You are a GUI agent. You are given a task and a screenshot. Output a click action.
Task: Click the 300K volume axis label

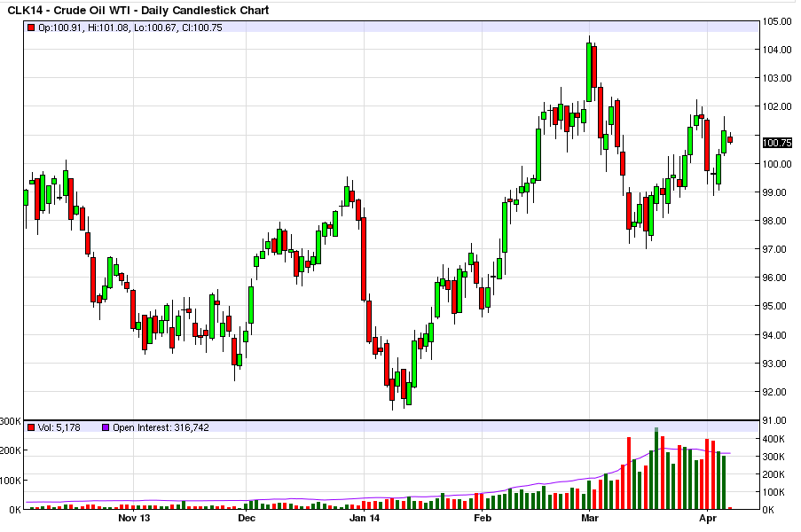coord(11,422)
